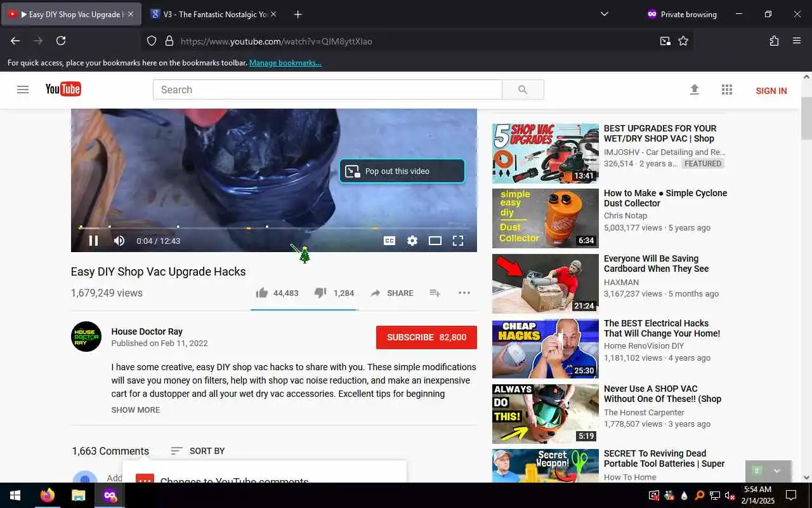Switch to V3 Fantastic Nostalgic tab

(213, 14)
